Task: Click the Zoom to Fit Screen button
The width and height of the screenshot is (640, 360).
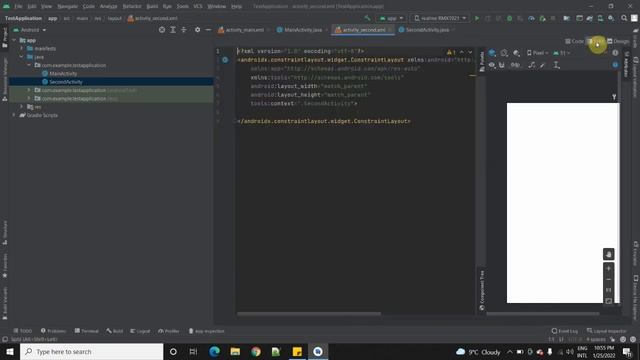Action: pyautogui.click(x=609, y=301)
